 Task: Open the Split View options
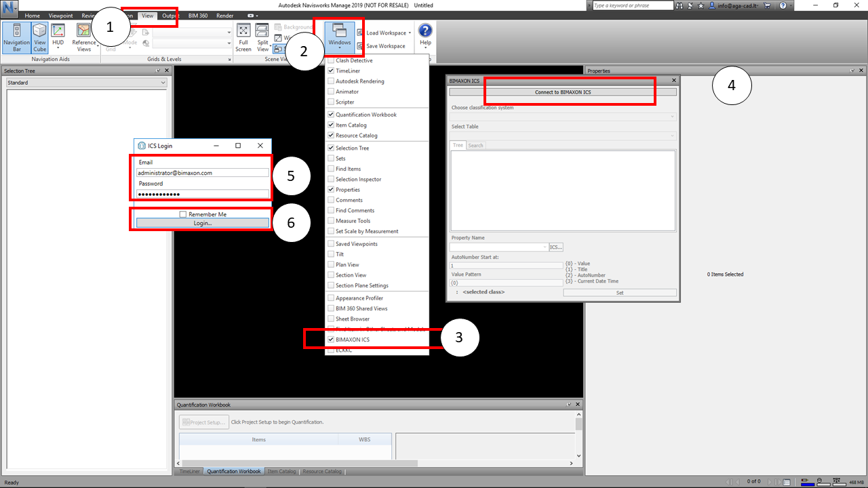click(263, 38)
